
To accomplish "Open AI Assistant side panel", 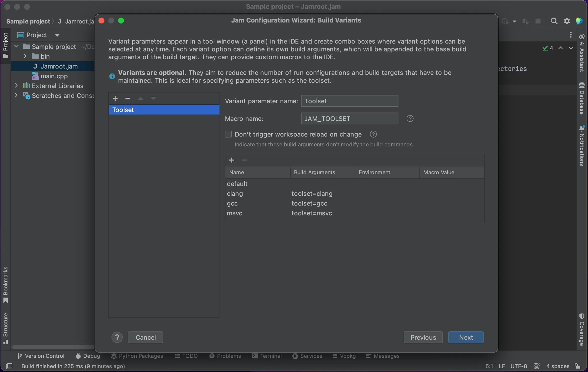I will coord(582,52).
